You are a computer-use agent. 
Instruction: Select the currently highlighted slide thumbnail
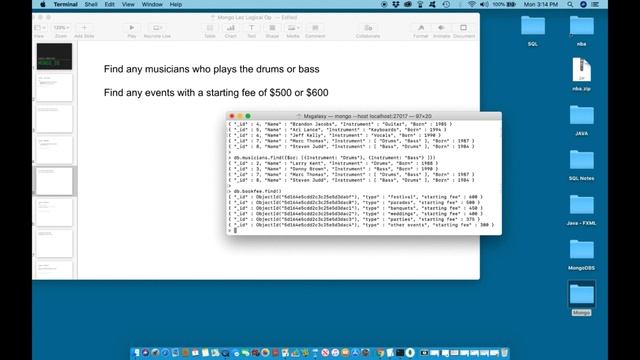[54, 181]
